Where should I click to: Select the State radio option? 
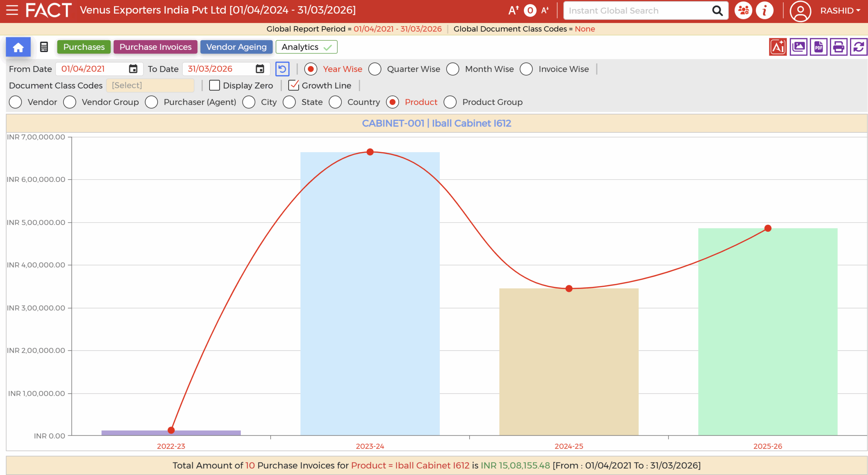tap(289, 102)
